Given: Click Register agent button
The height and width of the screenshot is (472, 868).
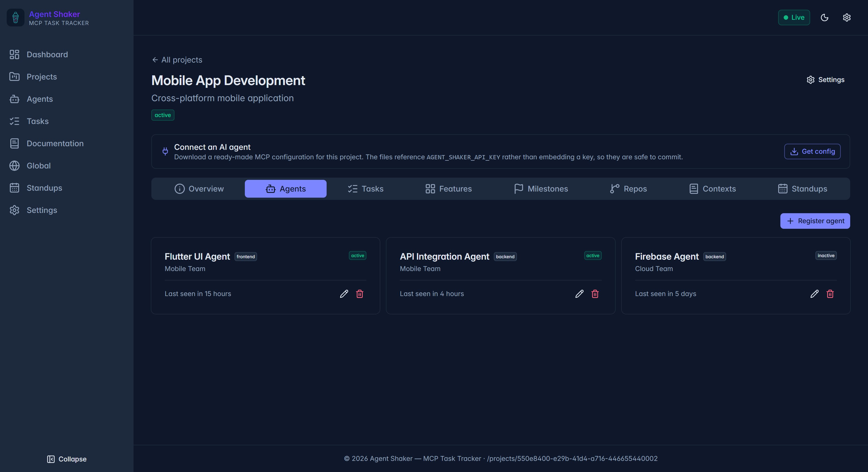Looking at the screenshot, I should tap(815, 221).
